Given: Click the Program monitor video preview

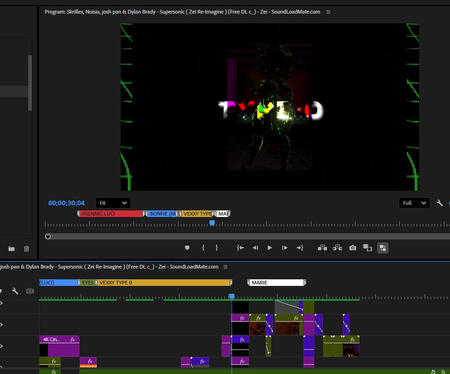Looking at the screenshot, I should click(x=270, y=107).
